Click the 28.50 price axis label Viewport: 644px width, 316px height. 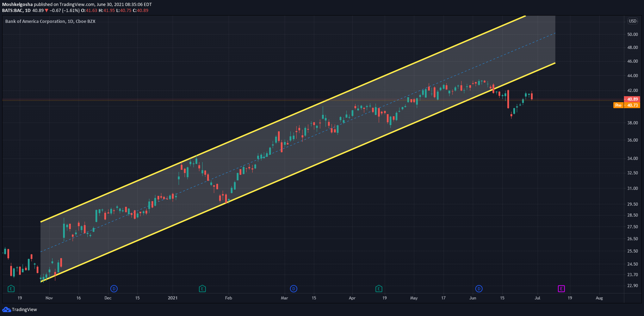[x=632, y=215]
